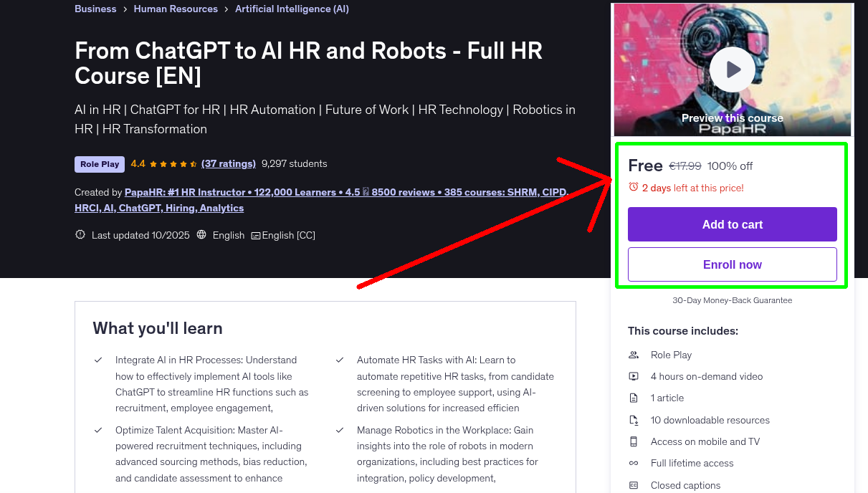Click the Enroll now button
The height and width of the screenshot is (493, 868).
732,264
